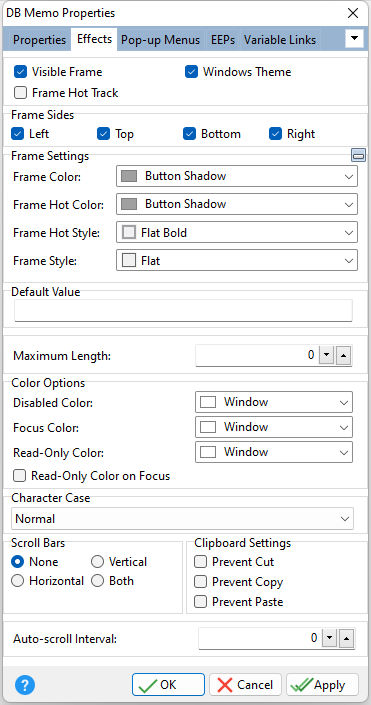Screen dimensions: 371x705
Task: Open the tab overflow arrow menu
Action: coord(354,39)
